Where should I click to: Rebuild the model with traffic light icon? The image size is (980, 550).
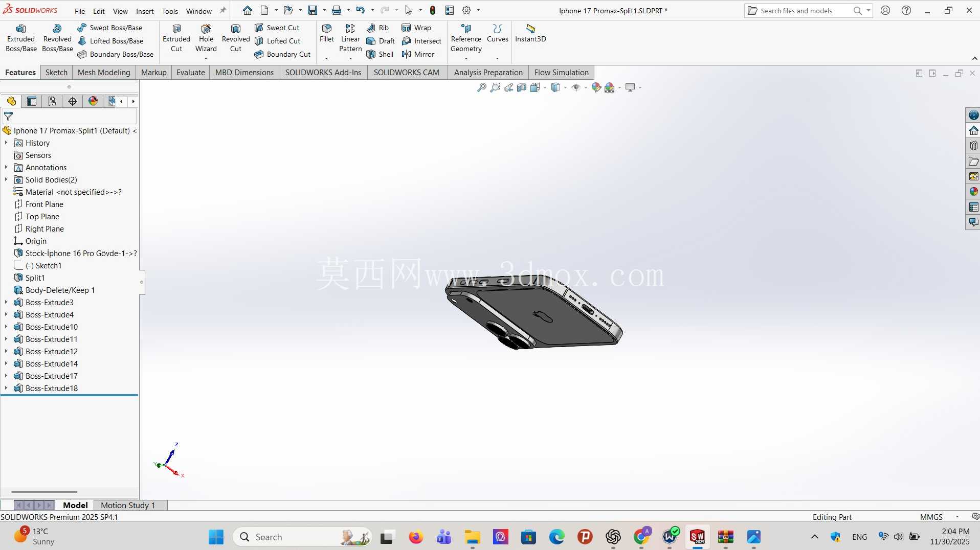coord(433,10)
